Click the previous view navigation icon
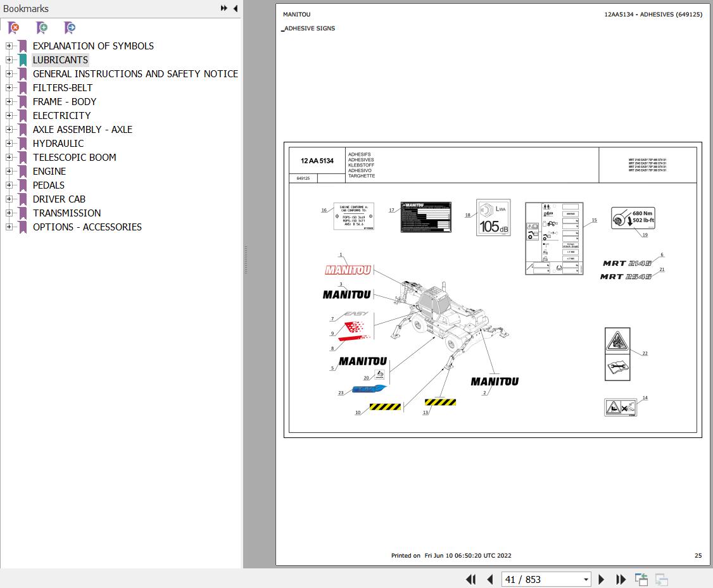713x588 pixels. point(641,579)
